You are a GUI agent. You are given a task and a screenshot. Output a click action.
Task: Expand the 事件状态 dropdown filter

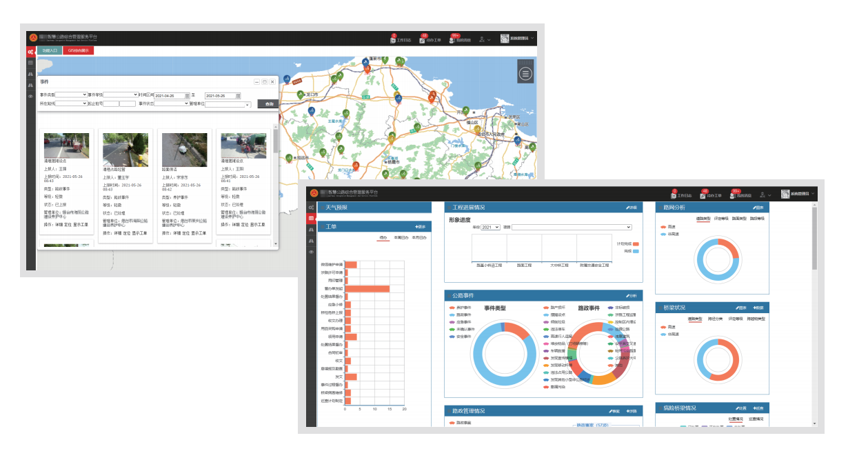tap(171, 103)
